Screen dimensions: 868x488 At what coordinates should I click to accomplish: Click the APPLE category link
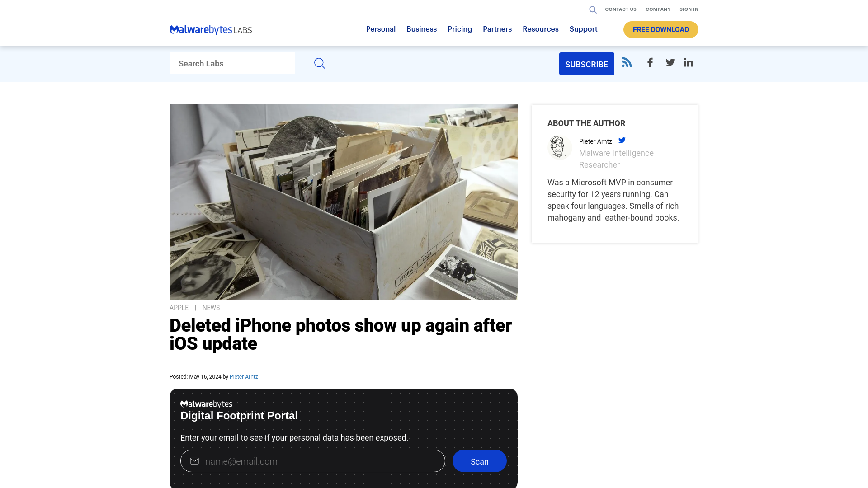(179, 307)
